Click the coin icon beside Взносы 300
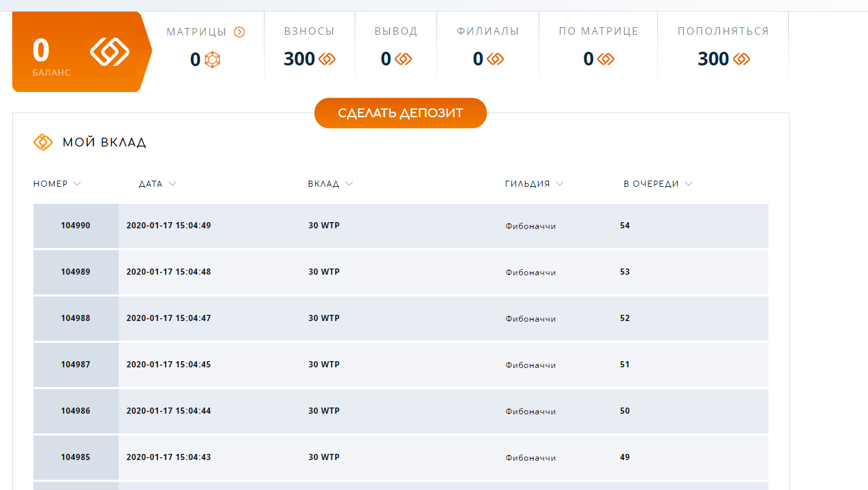Screen dimensions: 868x490 [x=327, y=59]
